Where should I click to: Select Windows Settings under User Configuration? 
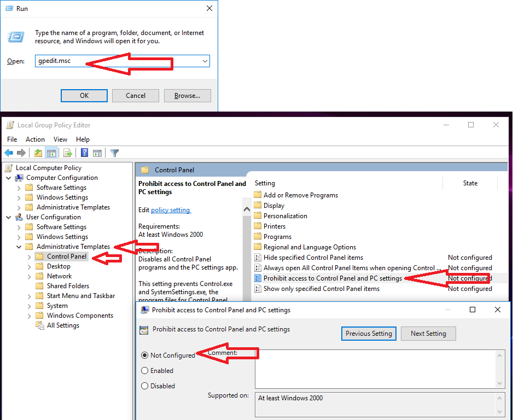(x=62, y=236)
